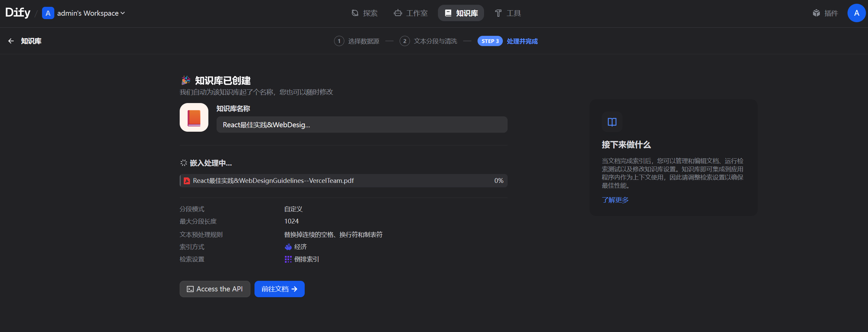Click the piggy bank 经济 index icon
Viewport: 868px width, 332px height.
(x=288, y=247)
